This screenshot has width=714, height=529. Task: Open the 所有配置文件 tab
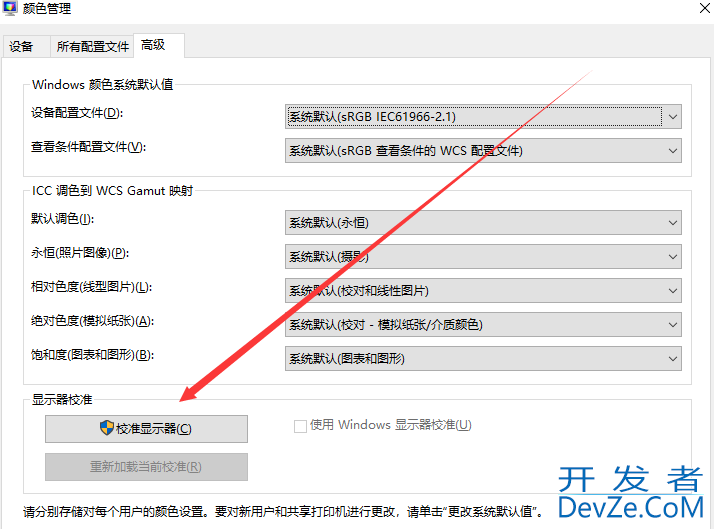(92, 46)
